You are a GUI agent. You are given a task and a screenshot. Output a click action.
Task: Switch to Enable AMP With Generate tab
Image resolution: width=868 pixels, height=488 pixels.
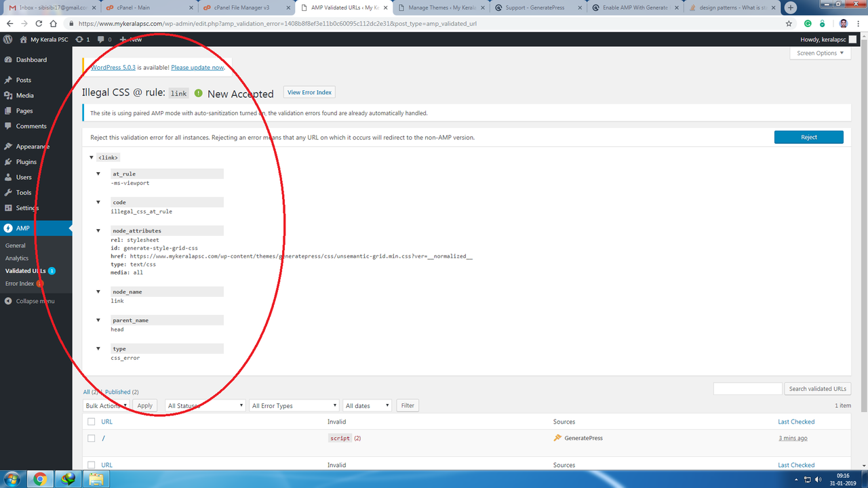635,7
